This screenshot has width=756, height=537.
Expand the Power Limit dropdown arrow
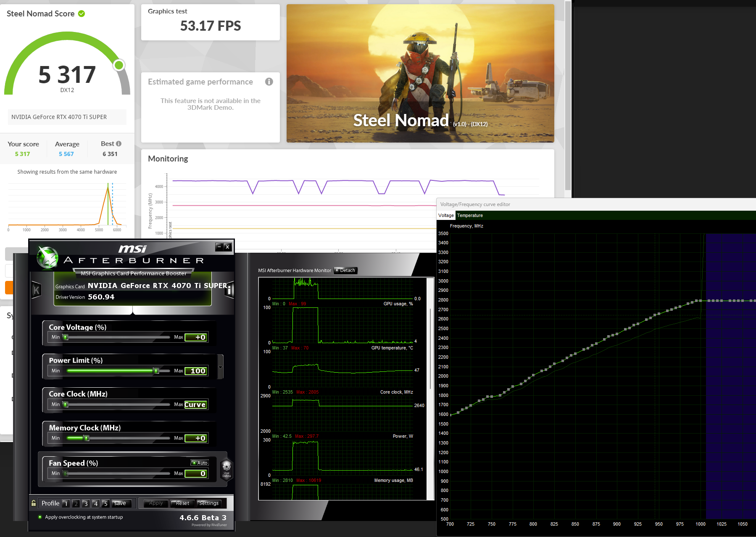click(220, 367)
